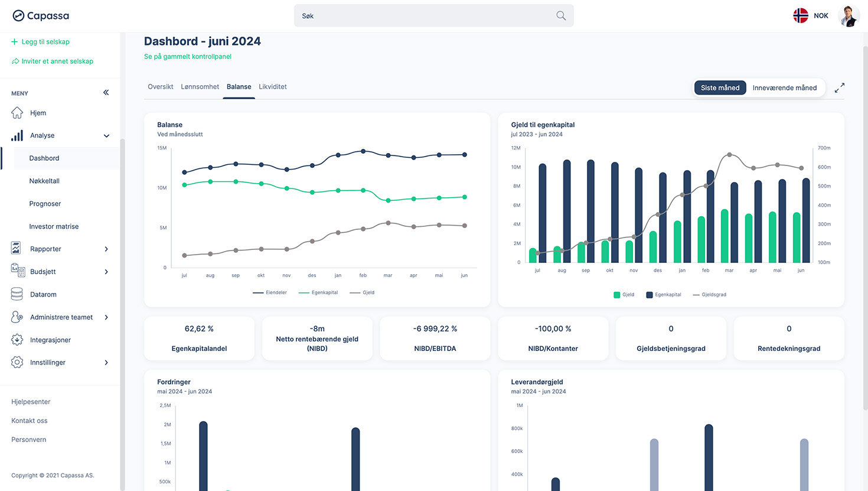Click the Integrasjoner gear icon

tap(17, 340)
